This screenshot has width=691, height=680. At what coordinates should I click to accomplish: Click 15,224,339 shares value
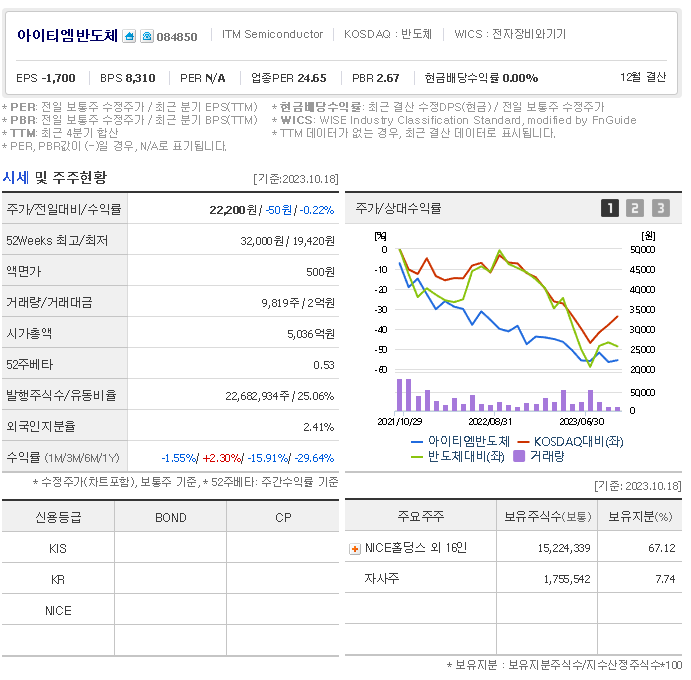[x=564, y=548]
